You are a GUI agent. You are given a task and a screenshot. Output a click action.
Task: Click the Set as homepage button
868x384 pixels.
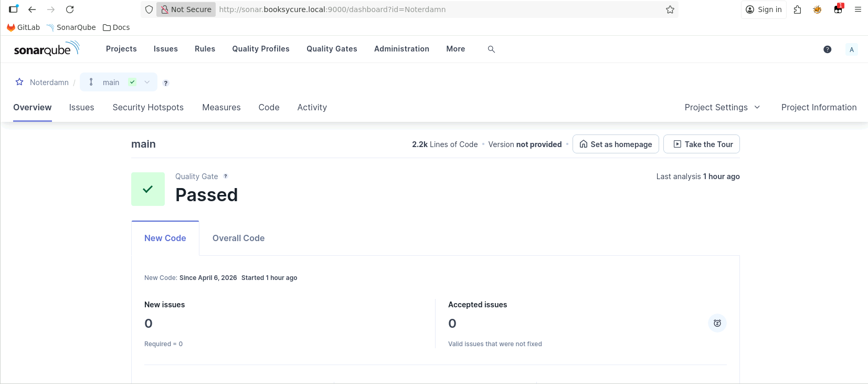click(x=616, y=144)
